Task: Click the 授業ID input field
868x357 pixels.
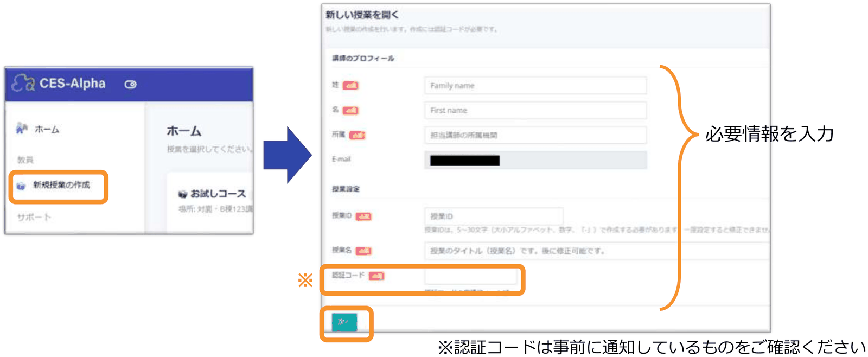Action: (x=494, y=216)
